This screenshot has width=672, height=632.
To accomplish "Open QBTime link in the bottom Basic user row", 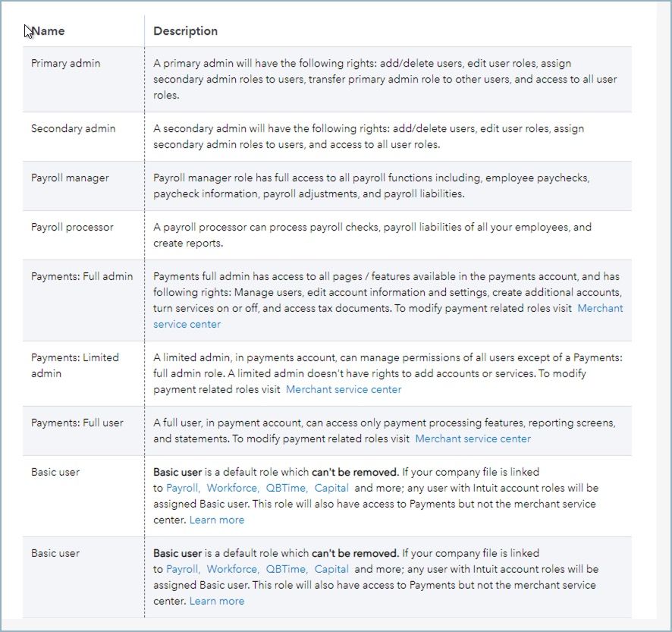I will pos(286,569).
